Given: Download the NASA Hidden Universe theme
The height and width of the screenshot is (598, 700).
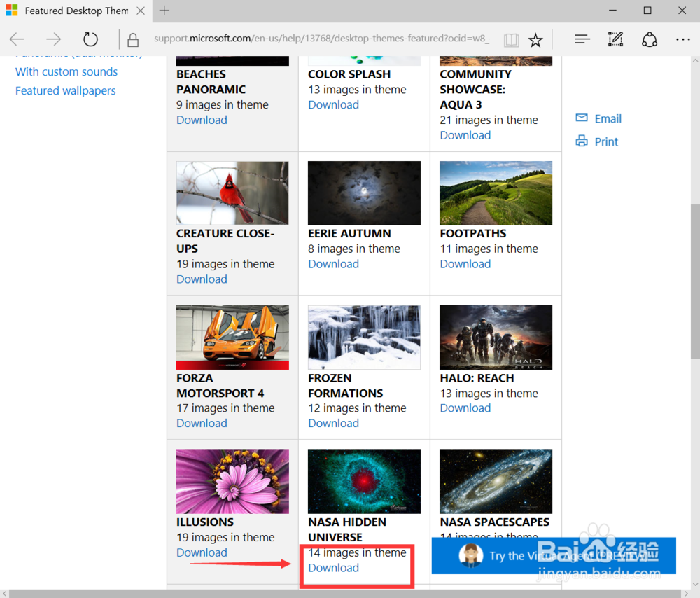Looking at the screenshot, I should 333,568.
